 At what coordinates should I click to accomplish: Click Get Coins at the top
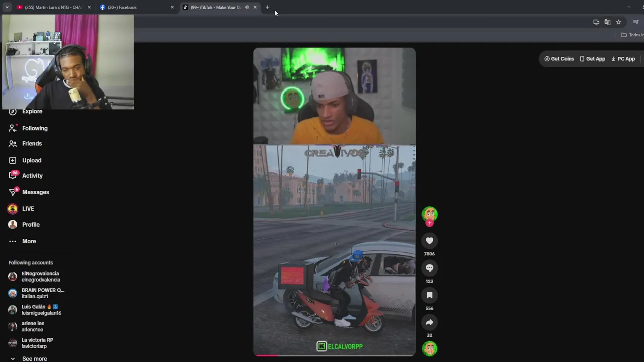pyautogui.click(x=559, y=59)
